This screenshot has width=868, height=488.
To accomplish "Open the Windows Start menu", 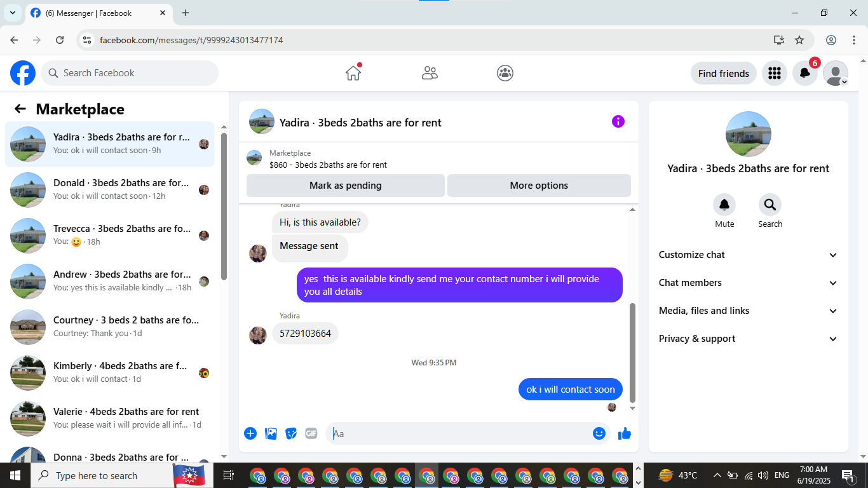I will [15, 475].
